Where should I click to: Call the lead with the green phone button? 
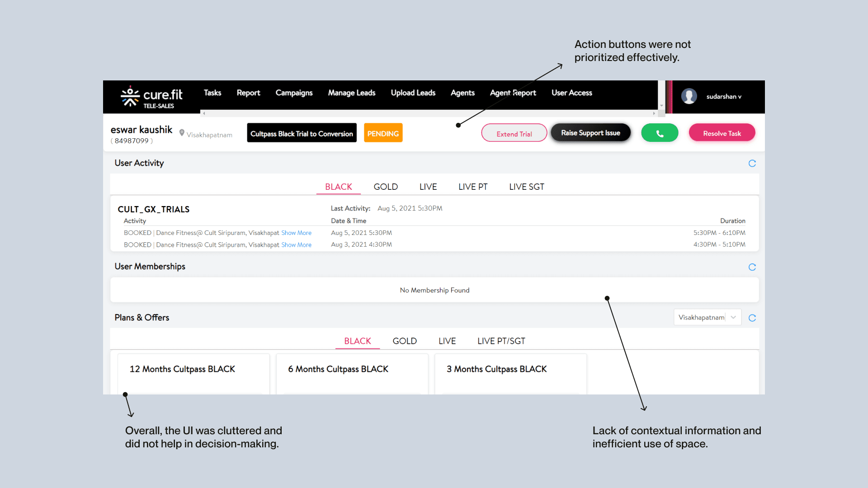660,133
